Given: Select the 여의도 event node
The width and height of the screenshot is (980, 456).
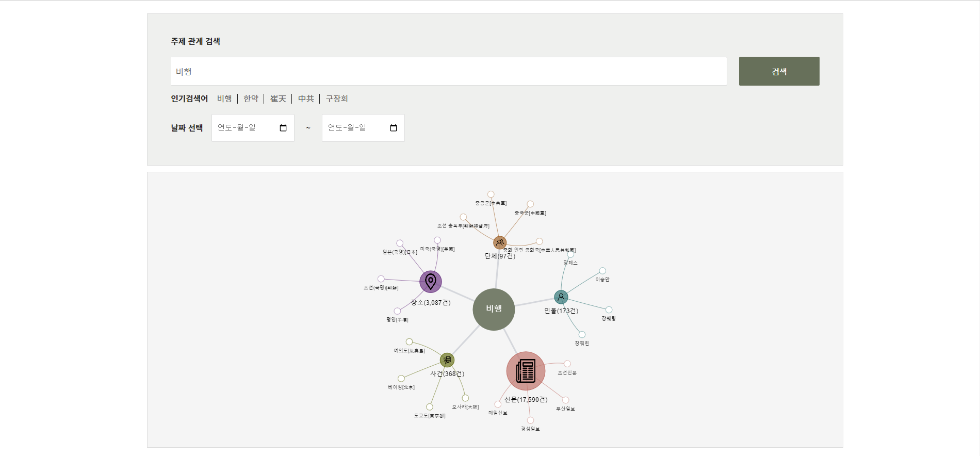Looking at the screenshot, I should click(x=409, y=341).
